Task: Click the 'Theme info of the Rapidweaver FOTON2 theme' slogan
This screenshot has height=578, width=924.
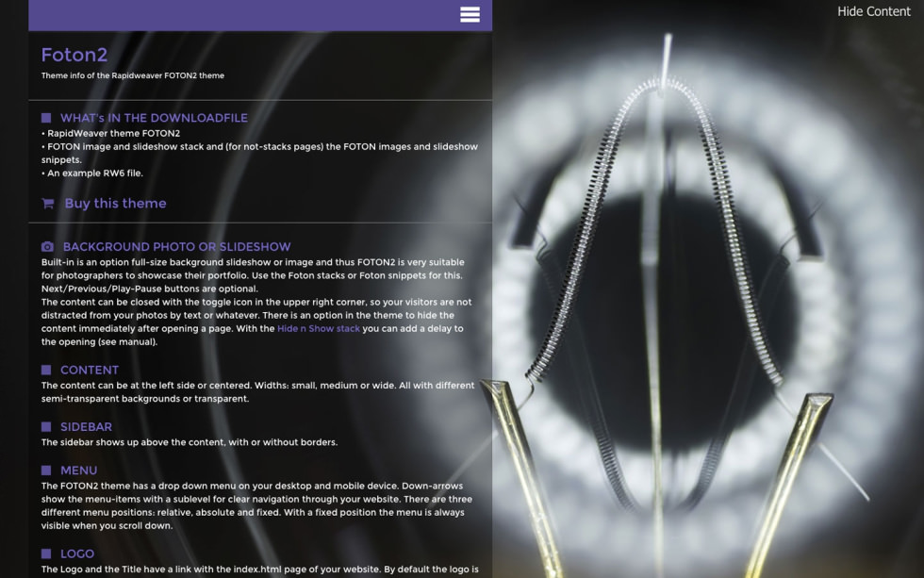Action: (133, 75)
